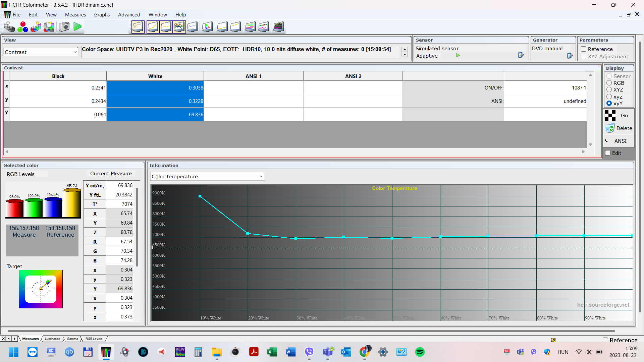
Task: Click the Sensor configure icon
Action: [x=521, y=55]
